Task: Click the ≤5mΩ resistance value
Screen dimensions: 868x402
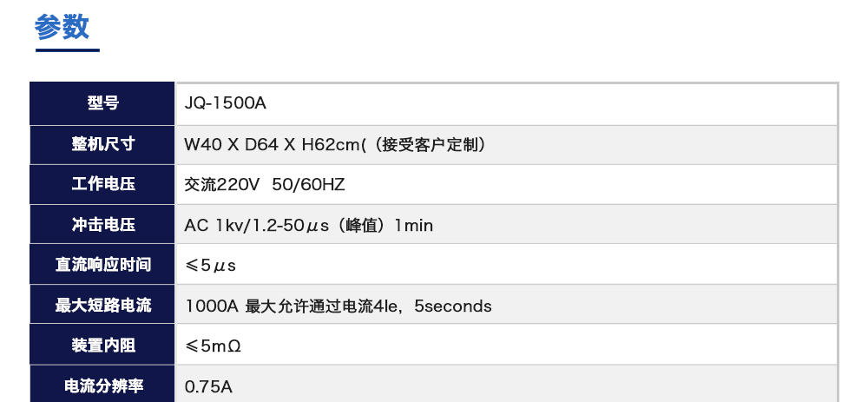Action: coord(213,346)
